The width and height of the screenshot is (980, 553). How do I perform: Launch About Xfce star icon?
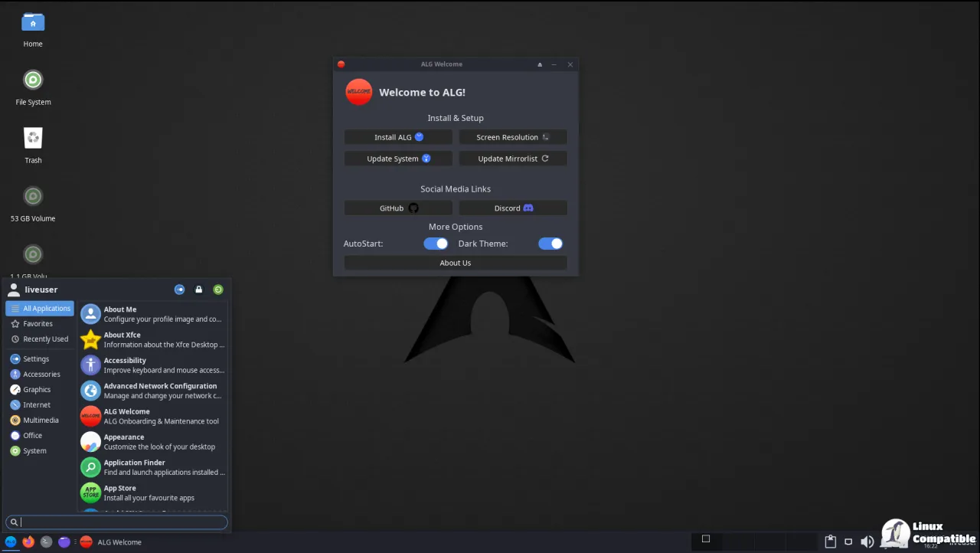click(x=91, y=339)
